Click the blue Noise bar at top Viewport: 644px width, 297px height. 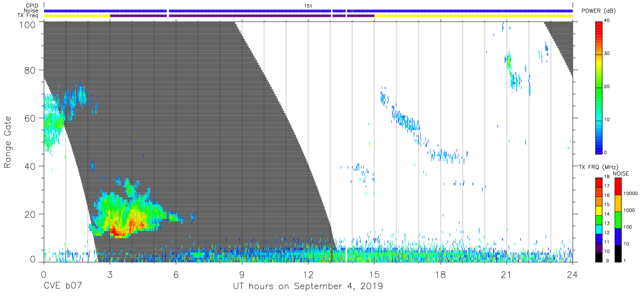tap(308, 10)
